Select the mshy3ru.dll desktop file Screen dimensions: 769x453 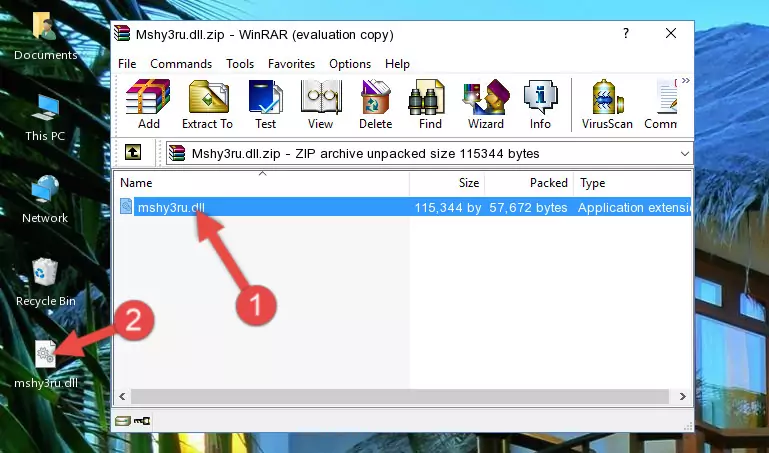[45, 365]
